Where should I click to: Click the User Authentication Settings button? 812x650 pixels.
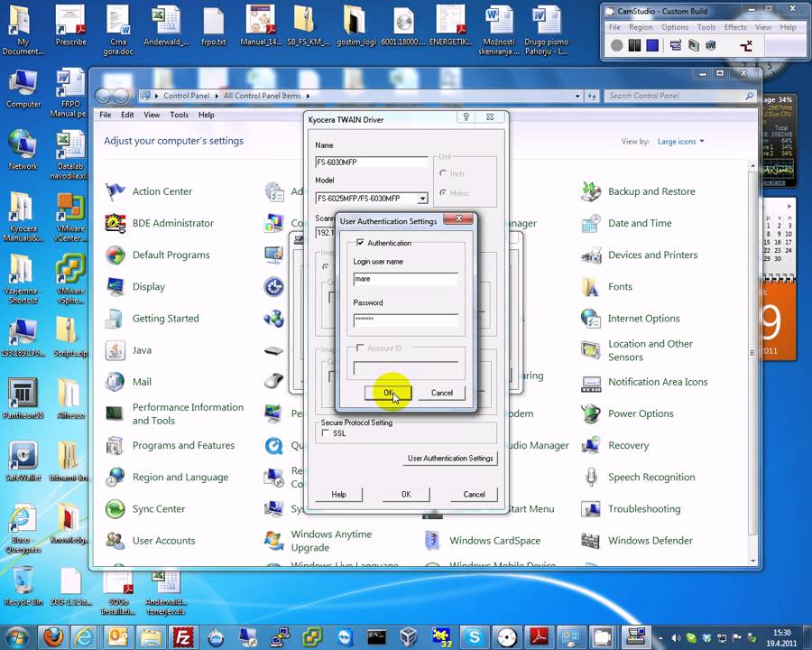(x=450, y=459)
